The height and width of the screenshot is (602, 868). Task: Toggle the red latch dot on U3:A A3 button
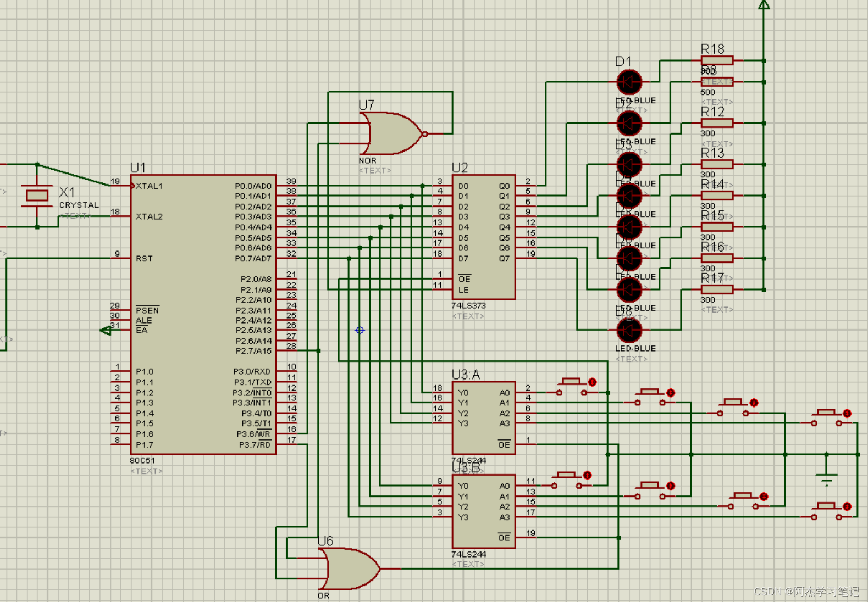[x=847, y=413]
